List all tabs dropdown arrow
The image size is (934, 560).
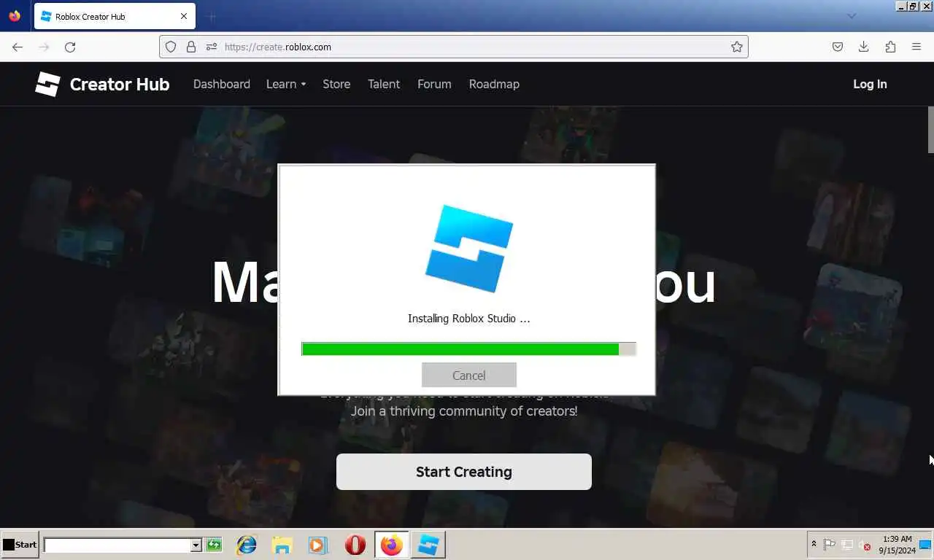click(851, 16)
